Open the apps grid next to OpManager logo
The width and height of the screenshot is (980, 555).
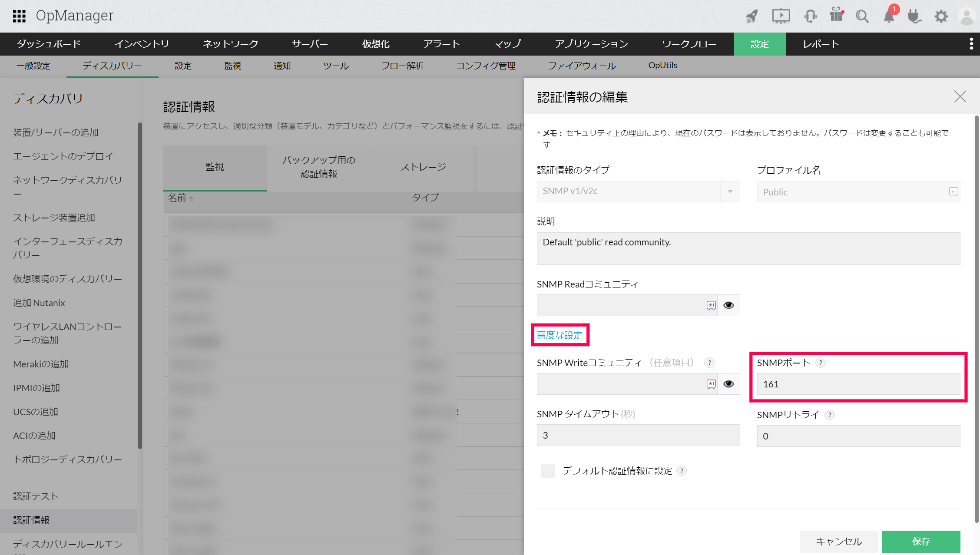(19, 16)
